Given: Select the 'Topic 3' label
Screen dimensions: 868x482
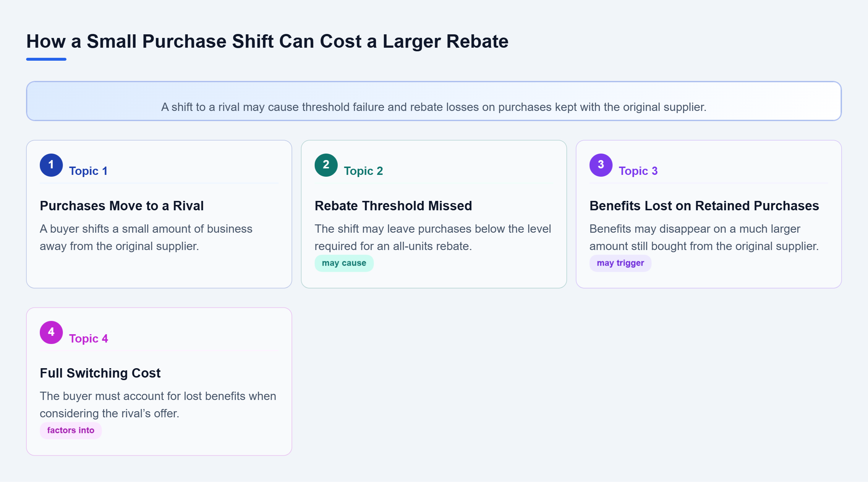Looking at the screenshot, I should (x=638, y=171).
